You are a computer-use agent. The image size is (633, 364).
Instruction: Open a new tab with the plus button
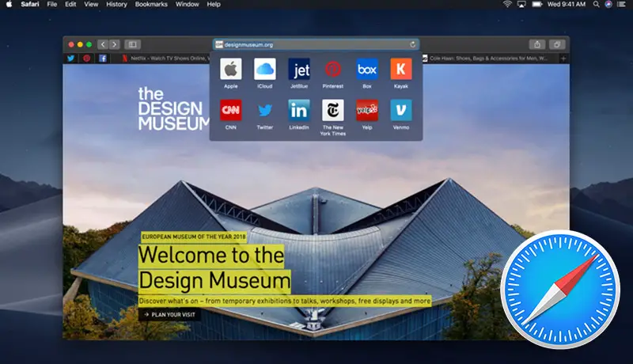(x=563, y=59)
